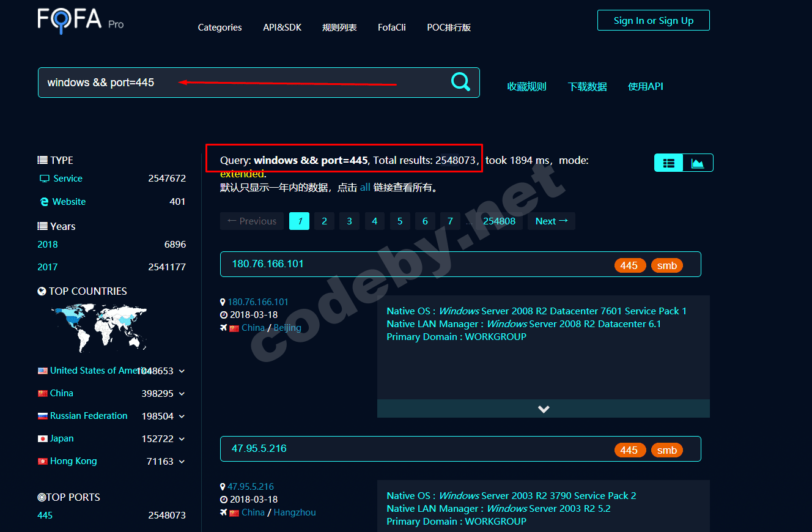The width and height of the screenshot is (812, 532).
Task: Open the Categories menu
Action: click(x=220, y=28)
